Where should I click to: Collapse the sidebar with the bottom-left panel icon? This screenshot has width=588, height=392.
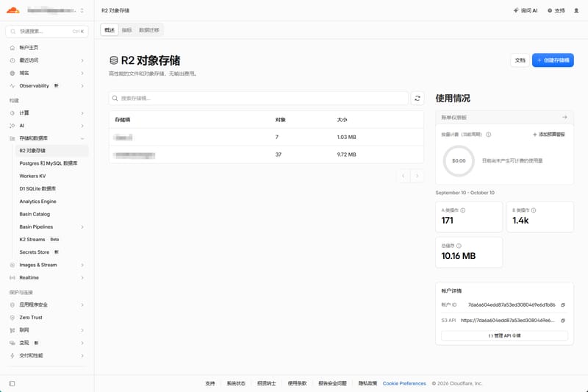[x=12, y=384]
